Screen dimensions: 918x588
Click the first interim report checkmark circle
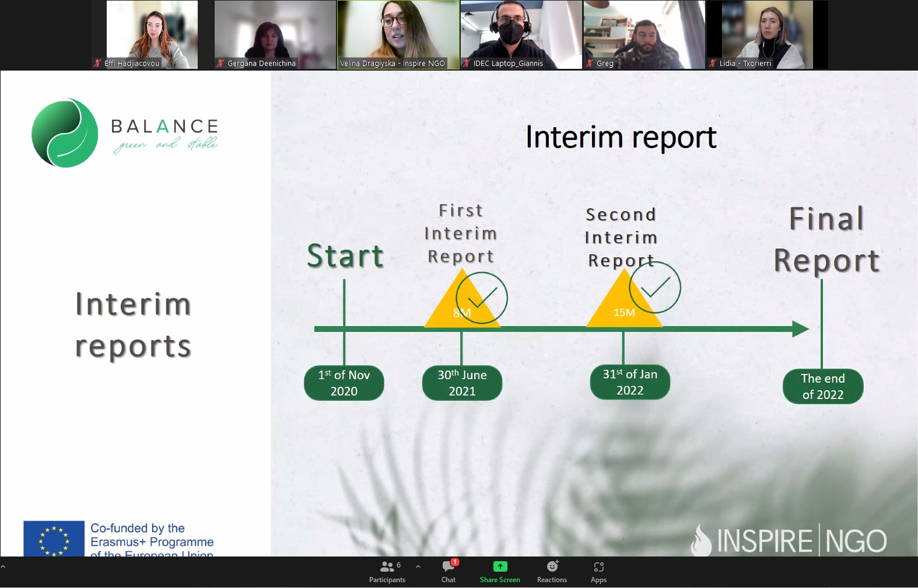pos(482,298)
